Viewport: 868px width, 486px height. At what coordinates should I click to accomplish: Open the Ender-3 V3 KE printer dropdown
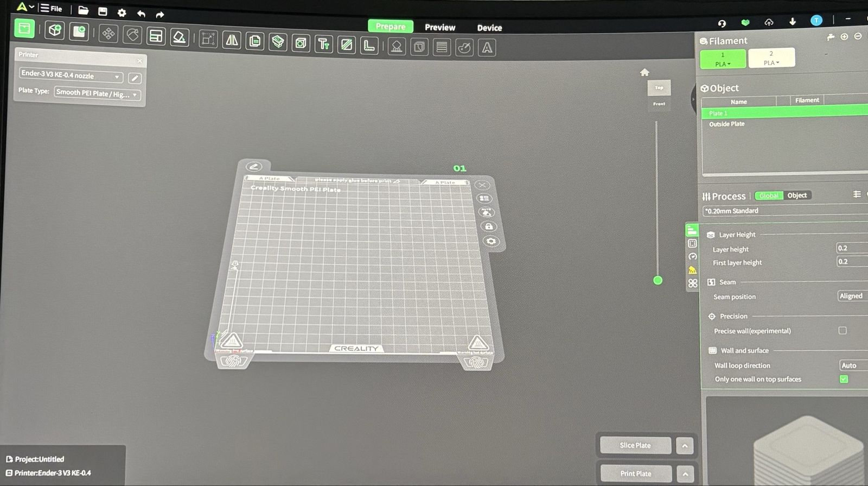(71, 75)
